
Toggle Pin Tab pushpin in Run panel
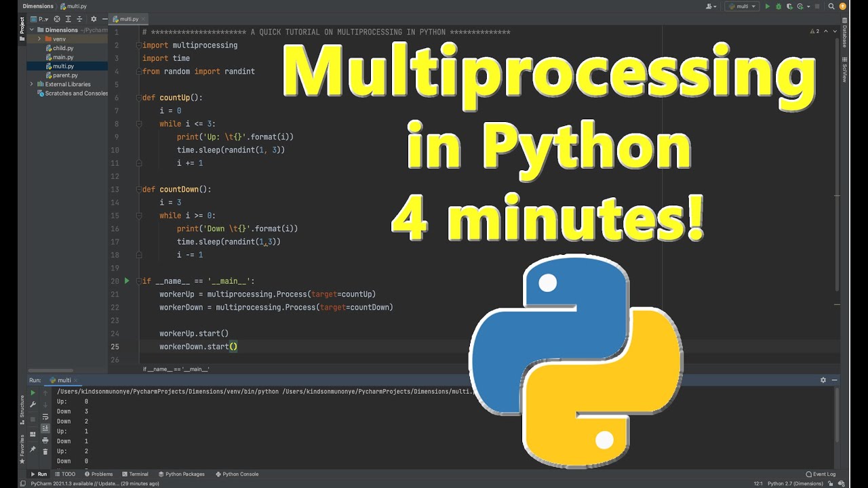click(x=33, y=449)
